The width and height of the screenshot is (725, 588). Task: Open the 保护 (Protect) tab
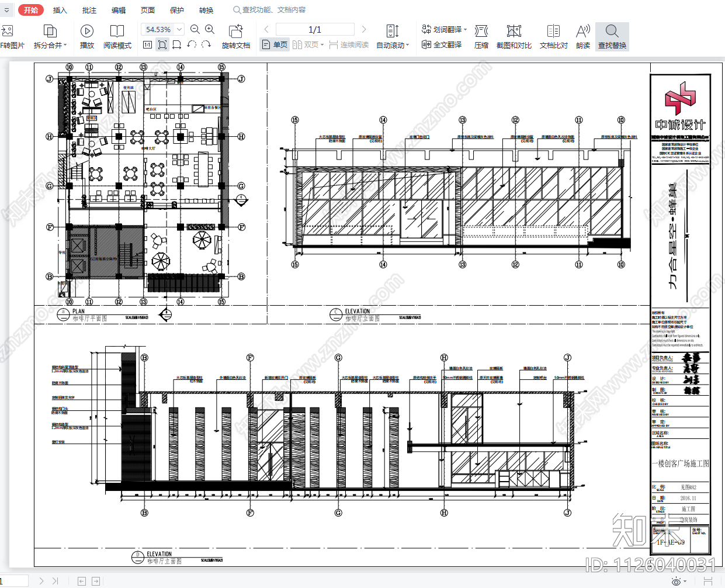[x=177, y=10]
